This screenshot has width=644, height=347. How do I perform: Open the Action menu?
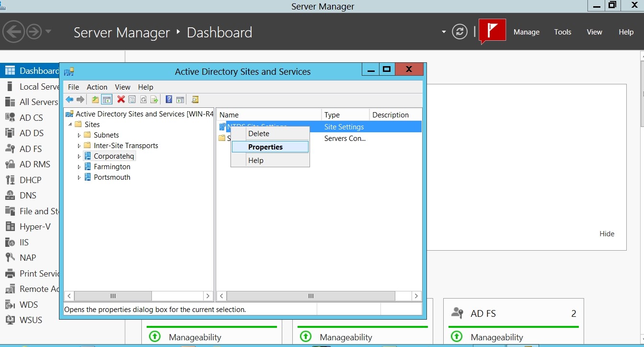pyautogui.click(x=97, y=87)
